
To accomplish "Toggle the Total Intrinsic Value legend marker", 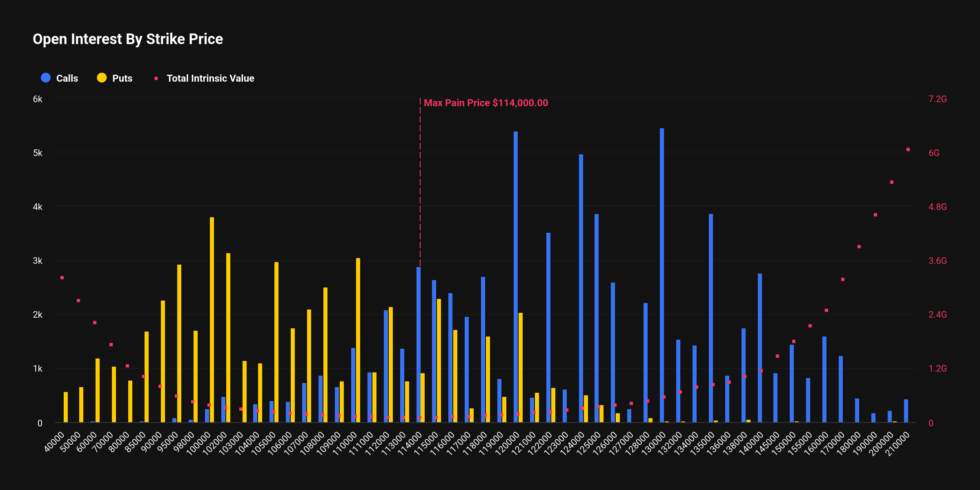I will [x=156, y=78].
